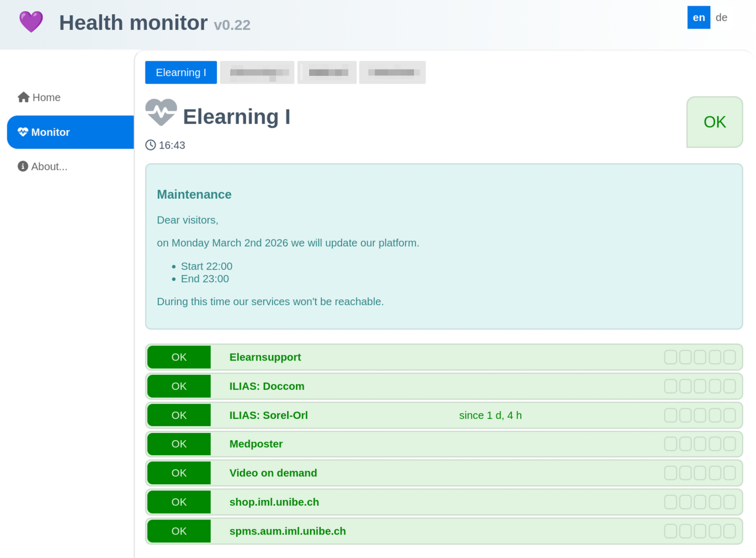Click green OK badge for spms.aum.iml.unibe.ch
Viewport: 756px width, 558px height.
pyautogui.click(x=179, y=531)
